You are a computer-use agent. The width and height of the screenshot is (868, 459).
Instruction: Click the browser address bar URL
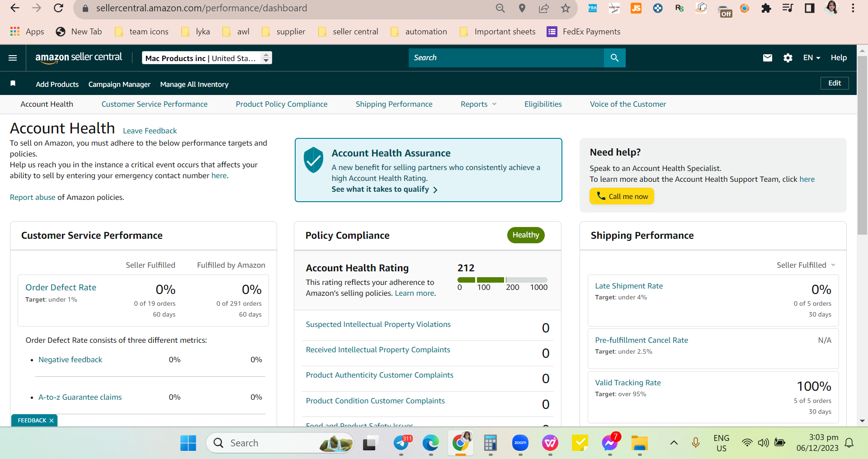click(x=202, y=8)
